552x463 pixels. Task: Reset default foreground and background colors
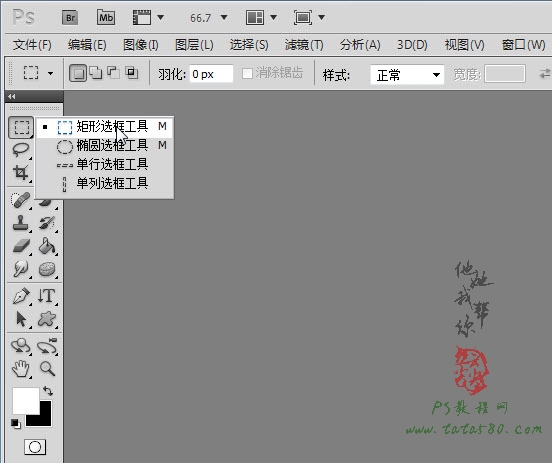(x=15, y=424)
